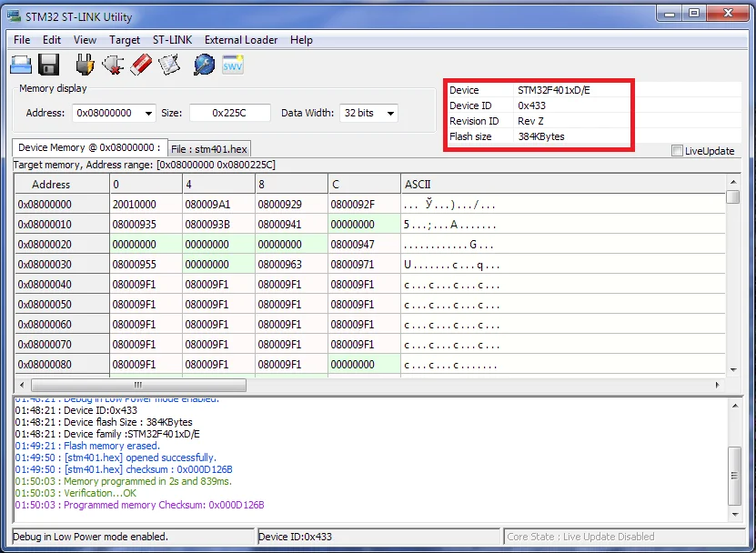The height and width of the screenshot is (553, 756).
Task: Click the memory table horizontal scrollbar thumb
Action: point(138,385)
